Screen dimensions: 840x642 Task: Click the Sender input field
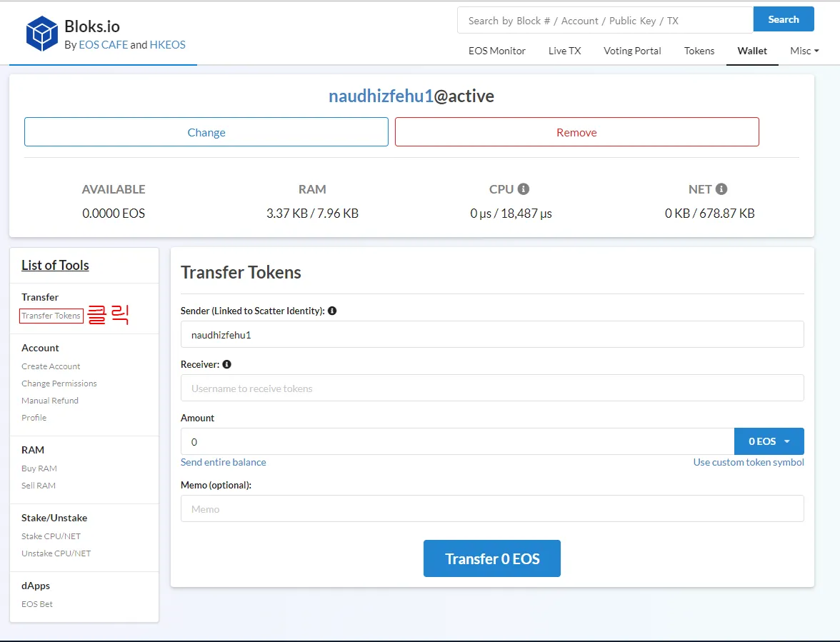491,335
